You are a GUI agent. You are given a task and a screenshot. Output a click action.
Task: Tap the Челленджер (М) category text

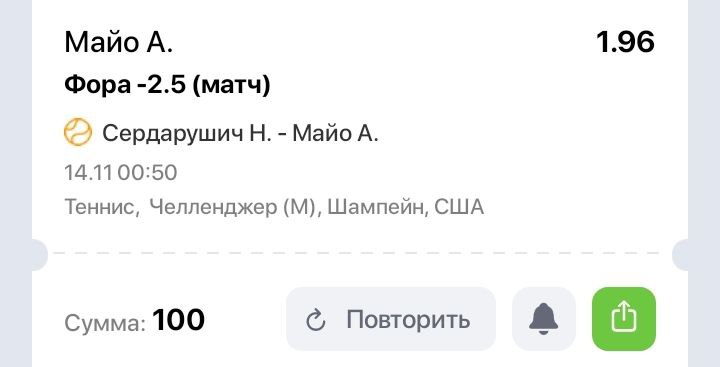(x=234, y=207)
